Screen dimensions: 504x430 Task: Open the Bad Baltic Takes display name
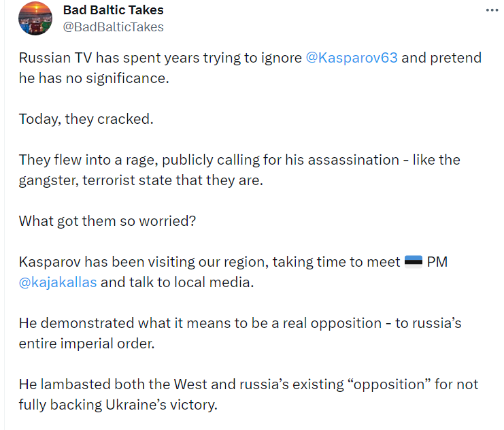pos(113,10)
